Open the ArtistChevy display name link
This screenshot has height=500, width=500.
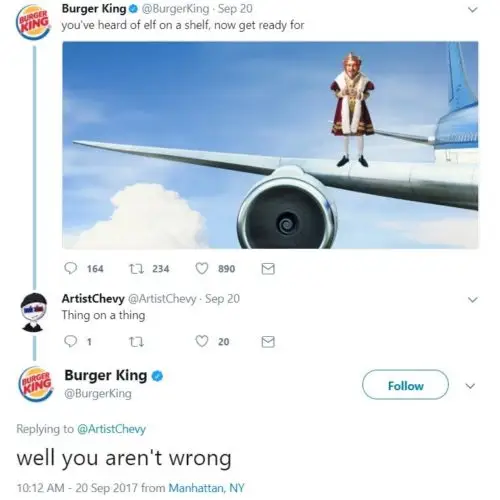point(93,298)
